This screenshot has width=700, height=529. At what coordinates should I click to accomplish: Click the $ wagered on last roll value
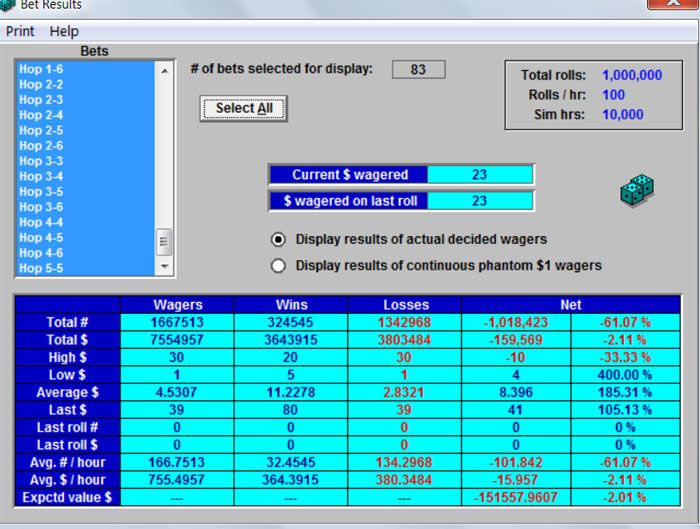coord(479,201)
